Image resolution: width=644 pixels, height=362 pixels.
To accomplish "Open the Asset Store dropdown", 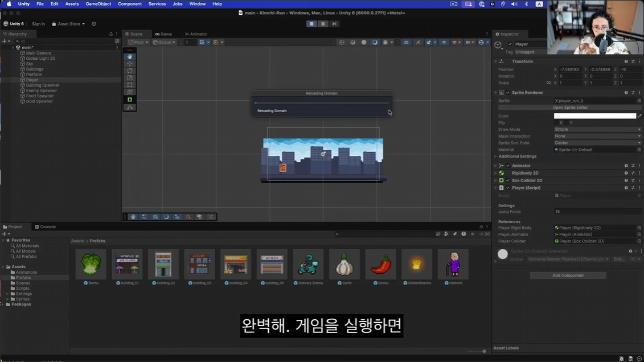I will click(68, 24).
